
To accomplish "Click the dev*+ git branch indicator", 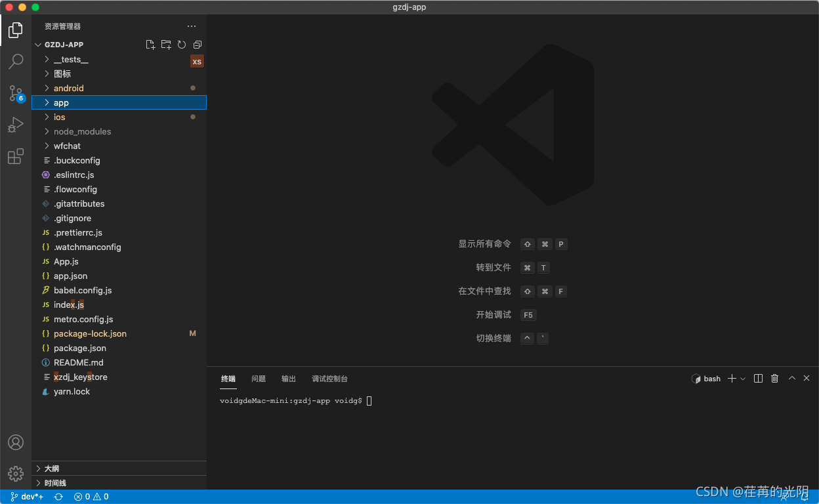I will 27,497.
